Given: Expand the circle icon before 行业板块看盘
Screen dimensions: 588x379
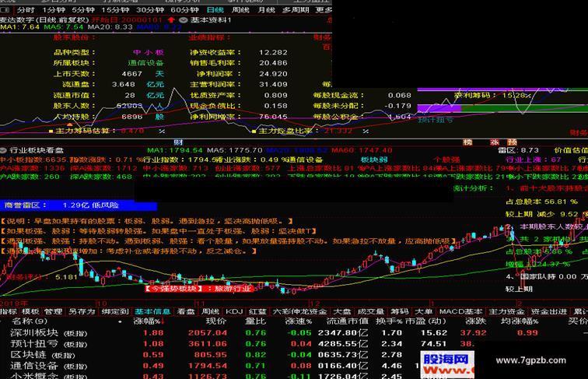Looking at the screenshot, I should [x=3, y=150].
